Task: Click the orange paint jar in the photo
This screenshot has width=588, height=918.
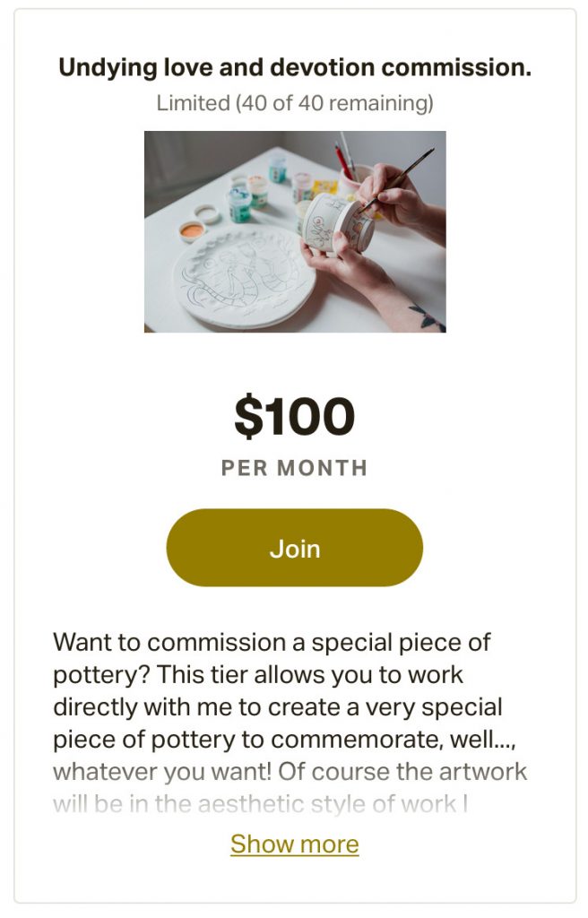Action: click(190, 232)
